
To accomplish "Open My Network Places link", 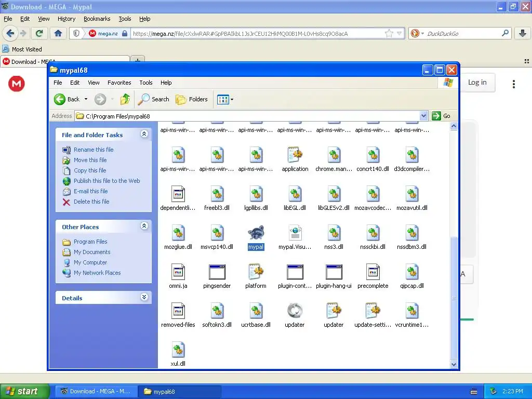I will coord(97,273).
